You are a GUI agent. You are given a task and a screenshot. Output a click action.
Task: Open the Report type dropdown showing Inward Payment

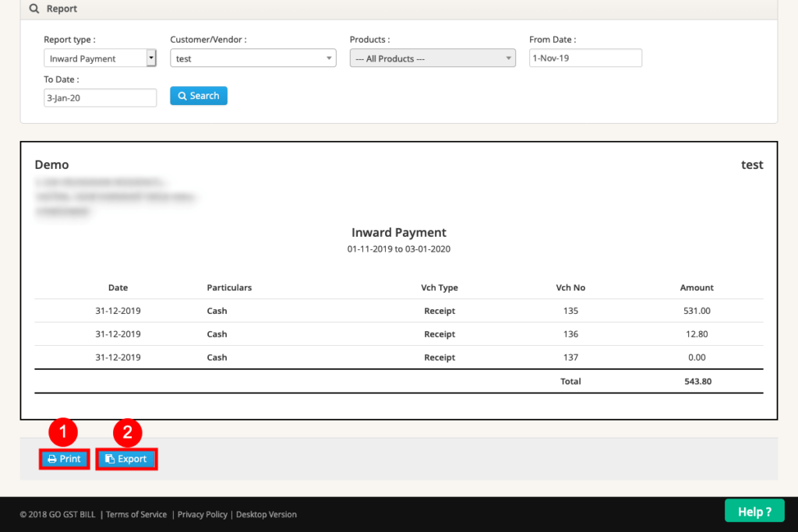click(100, 58)
